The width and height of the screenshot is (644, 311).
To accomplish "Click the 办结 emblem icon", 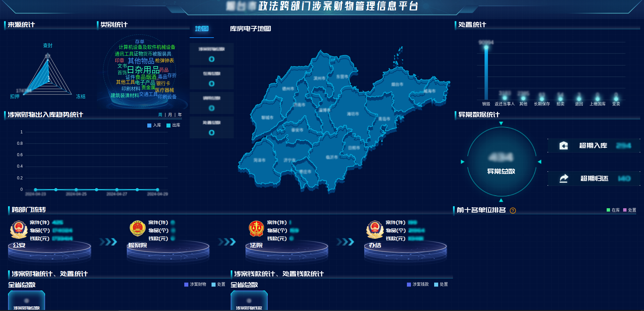I will pyautogui.click(x=375, y=229).
